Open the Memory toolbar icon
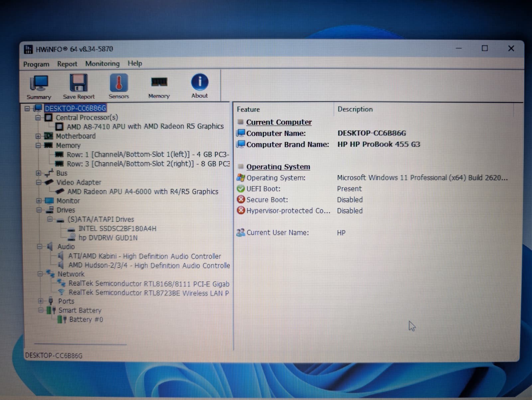The image size is (532, 400). click(159, 87)
